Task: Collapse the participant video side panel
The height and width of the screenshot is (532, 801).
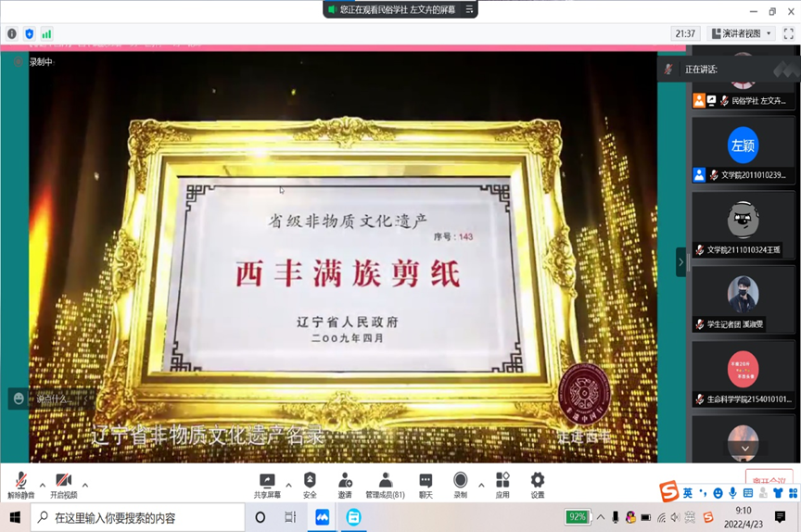Action: 681,262
